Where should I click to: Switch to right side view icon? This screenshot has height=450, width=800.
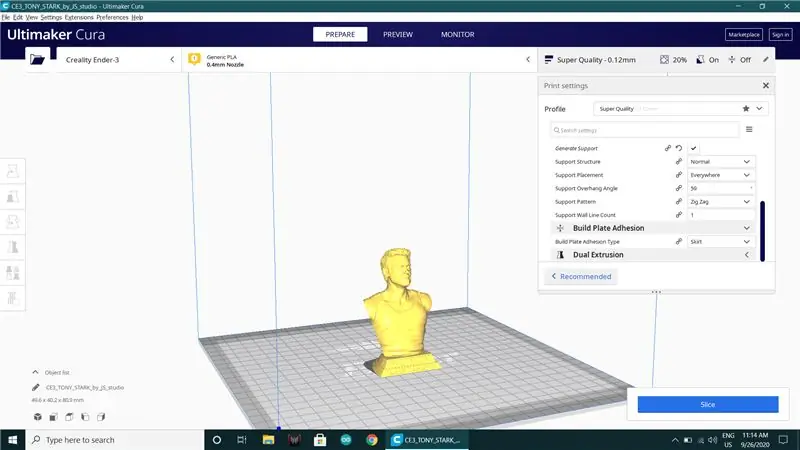pos(101,417)
